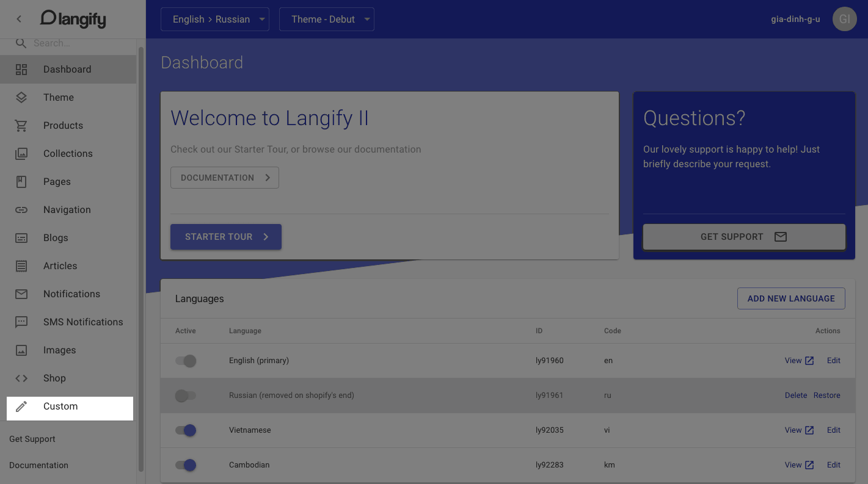Disable the Vietnamese language switch
The height and width of the screenshot is (484, 868).
coord(186,430)
